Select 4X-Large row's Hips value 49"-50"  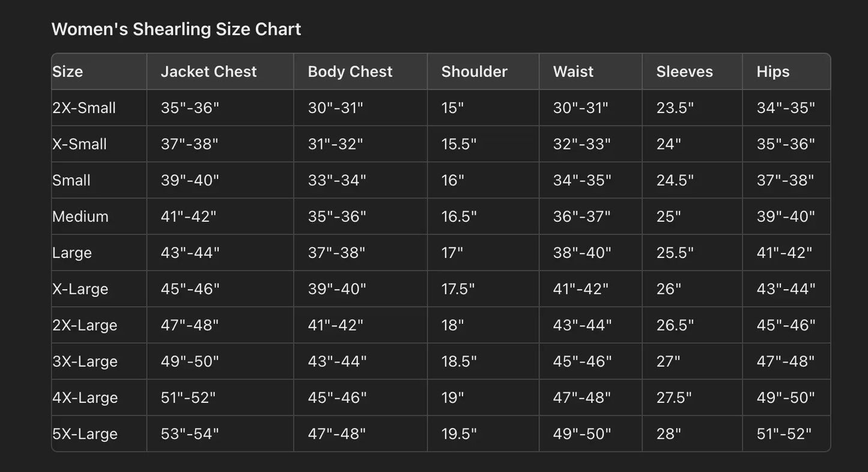(785, 397)
